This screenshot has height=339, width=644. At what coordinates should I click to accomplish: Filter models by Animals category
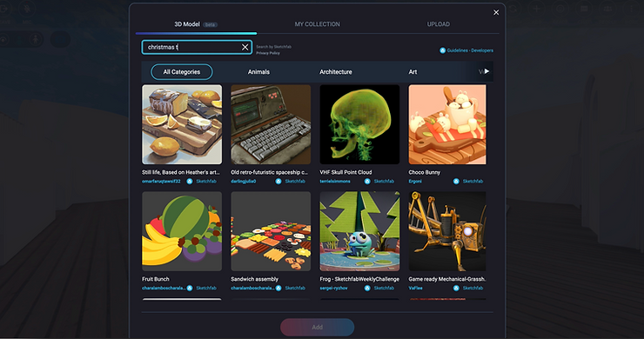[258, 72]
